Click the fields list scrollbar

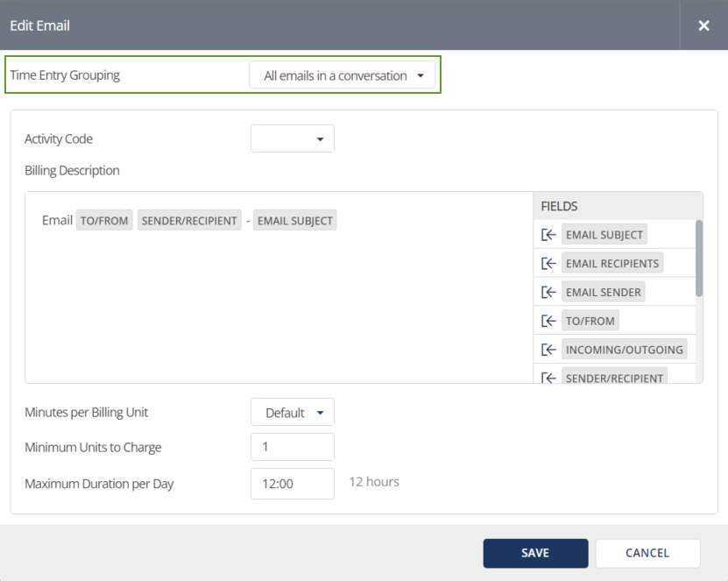[698, 259]
